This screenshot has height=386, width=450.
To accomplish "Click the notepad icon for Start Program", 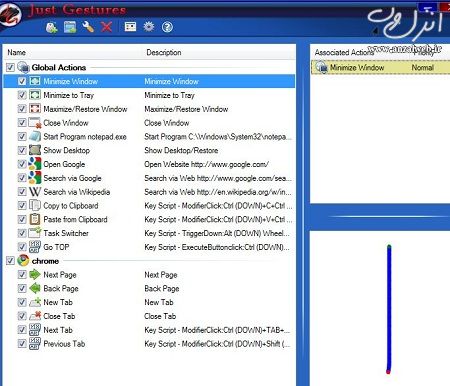I will point(35,136).
